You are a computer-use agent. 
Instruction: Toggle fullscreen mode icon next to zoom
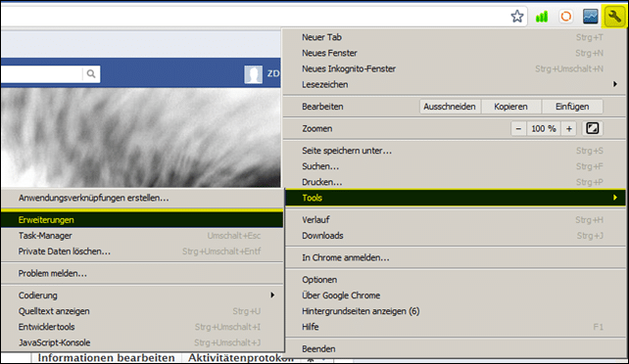tap(593, 128)
